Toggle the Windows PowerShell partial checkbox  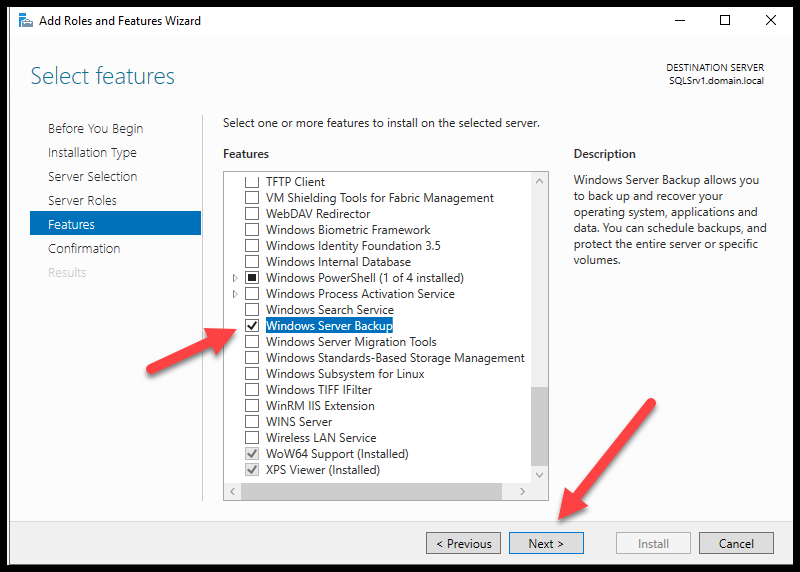pyautogui.click(x=252, y=278)
